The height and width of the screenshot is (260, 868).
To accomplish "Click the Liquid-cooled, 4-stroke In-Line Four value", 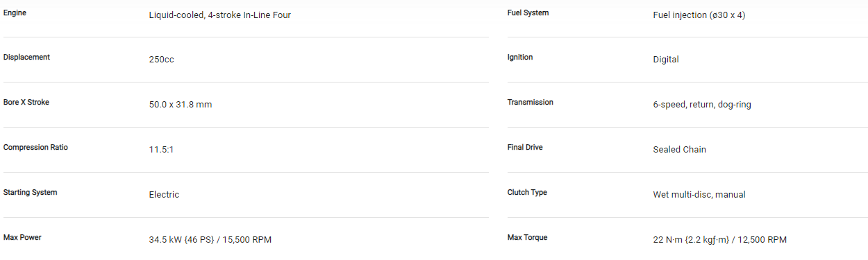I will [x=220, y=15].
